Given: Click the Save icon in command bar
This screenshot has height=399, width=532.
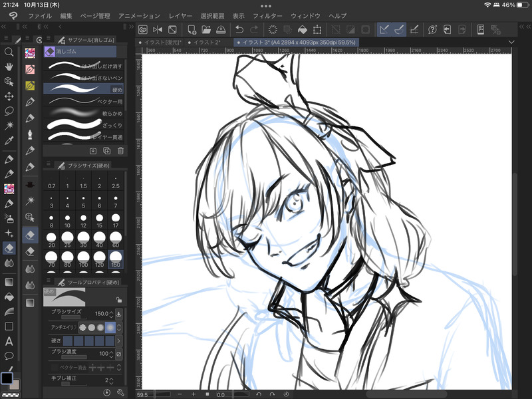Looking at the screenshot, I should [x=221, y=30].
